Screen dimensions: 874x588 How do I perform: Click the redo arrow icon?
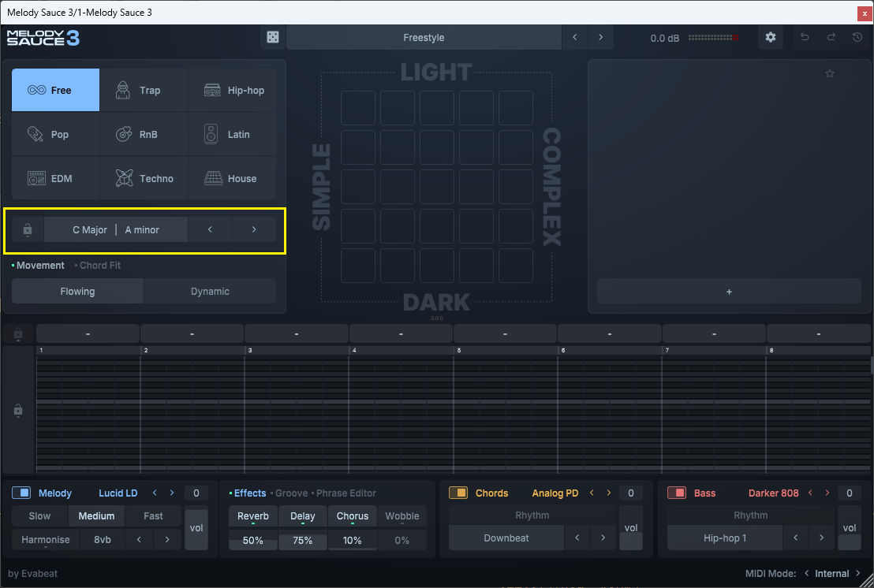pos(831,38)
